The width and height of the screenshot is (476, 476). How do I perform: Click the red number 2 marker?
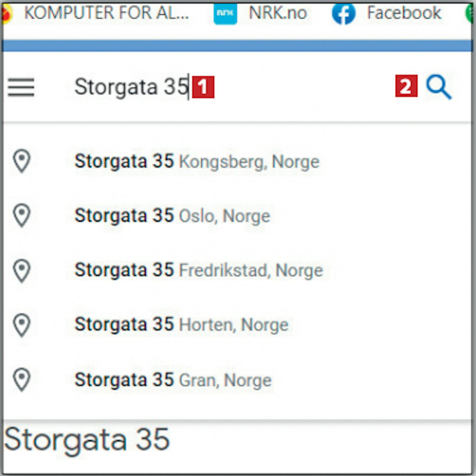[x=406, y=86]
